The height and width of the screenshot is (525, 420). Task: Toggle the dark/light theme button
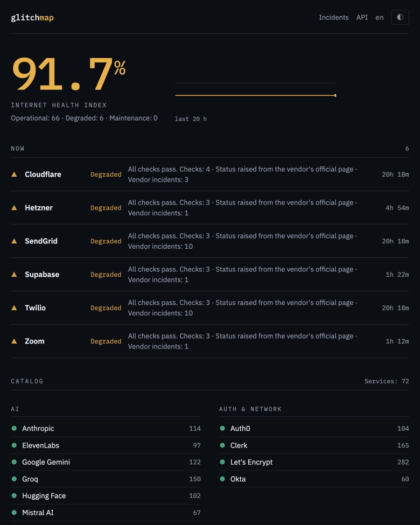coord(400,17)
